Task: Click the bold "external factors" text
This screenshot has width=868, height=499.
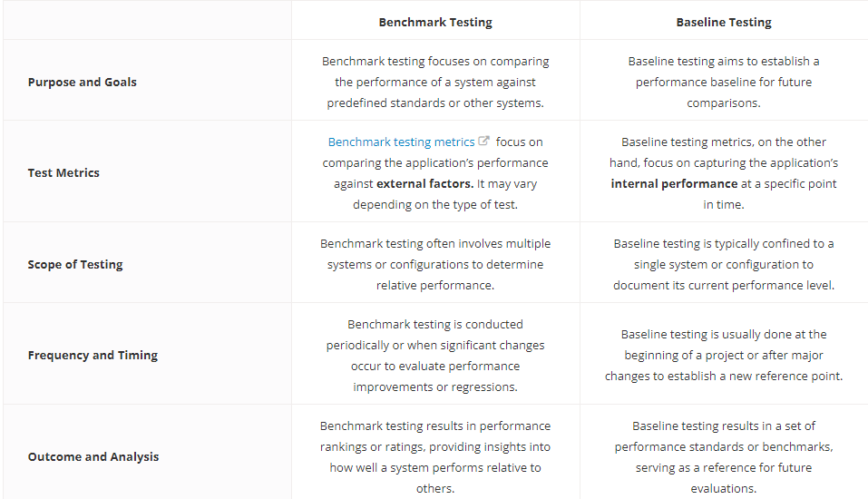Action: click(424, 183)
